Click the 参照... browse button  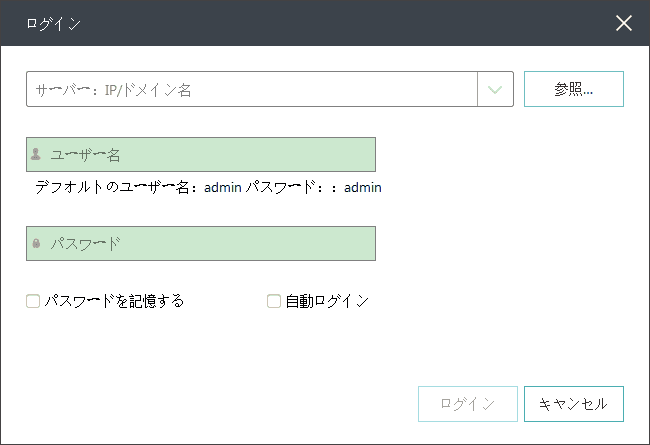pyautogui.click(x=574, y=89)
